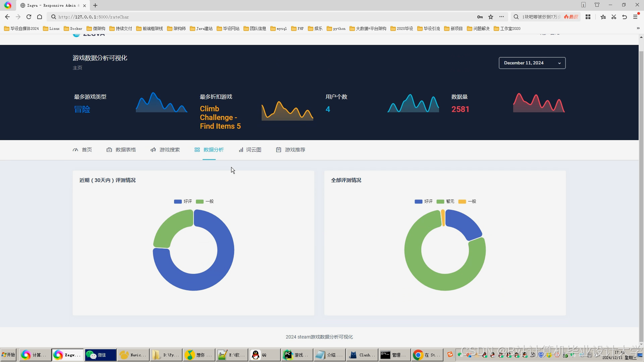Screen dimensions: 644x362
Task: Select the 词云图 chart icon
Action: pyautogui.click(x=241, y=150)
